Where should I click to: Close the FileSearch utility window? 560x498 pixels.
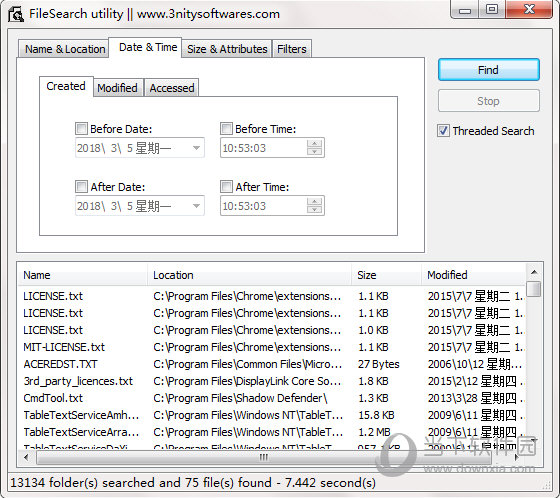click(x=529, y=10)
